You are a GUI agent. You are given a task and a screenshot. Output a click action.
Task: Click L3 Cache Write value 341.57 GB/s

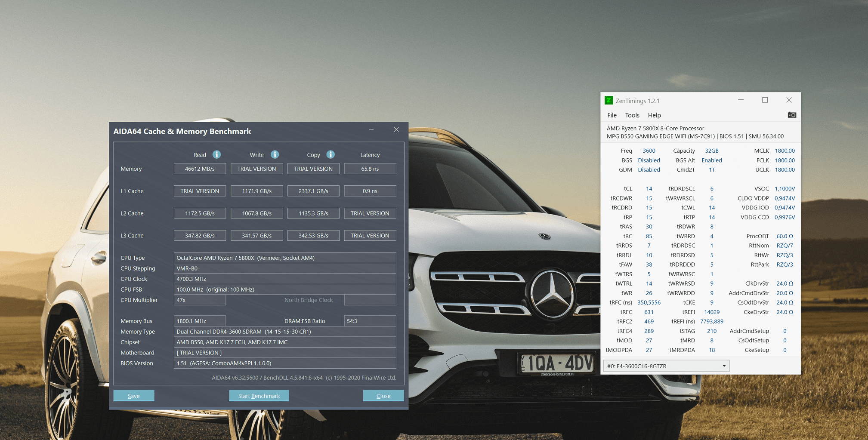coord(257,236)
